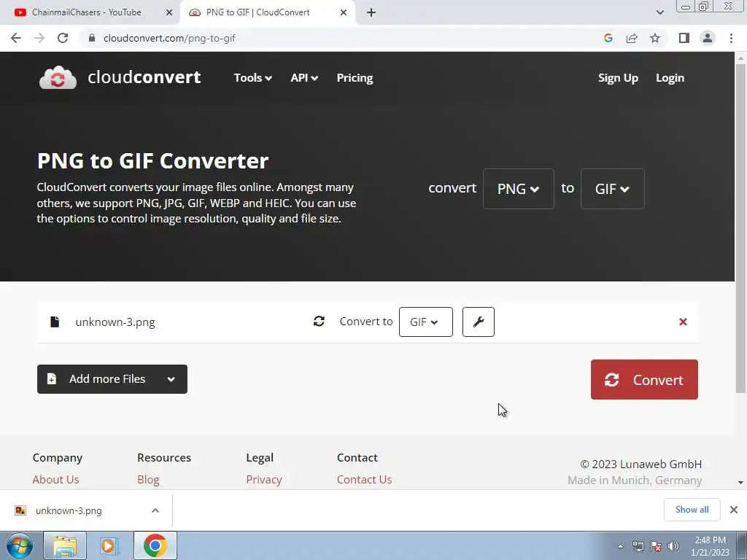
Task: Click Show all downloads
Action: [x=692, y=510]
